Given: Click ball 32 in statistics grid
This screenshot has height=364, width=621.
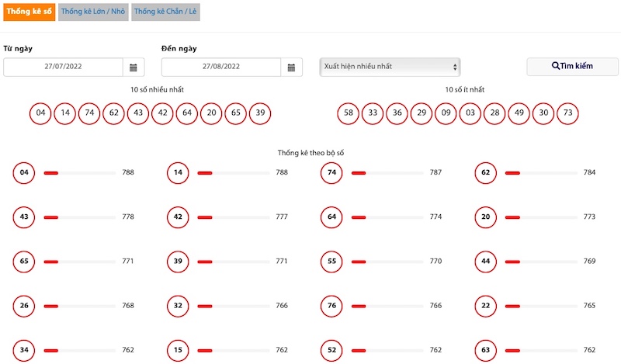Looking at the screenshot, I should click(x=178, y=306).
